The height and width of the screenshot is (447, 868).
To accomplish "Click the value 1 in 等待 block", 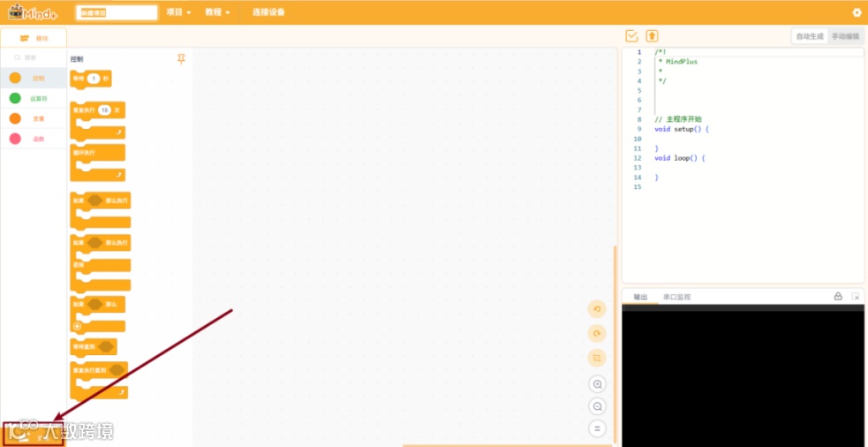I will (94, 80).
